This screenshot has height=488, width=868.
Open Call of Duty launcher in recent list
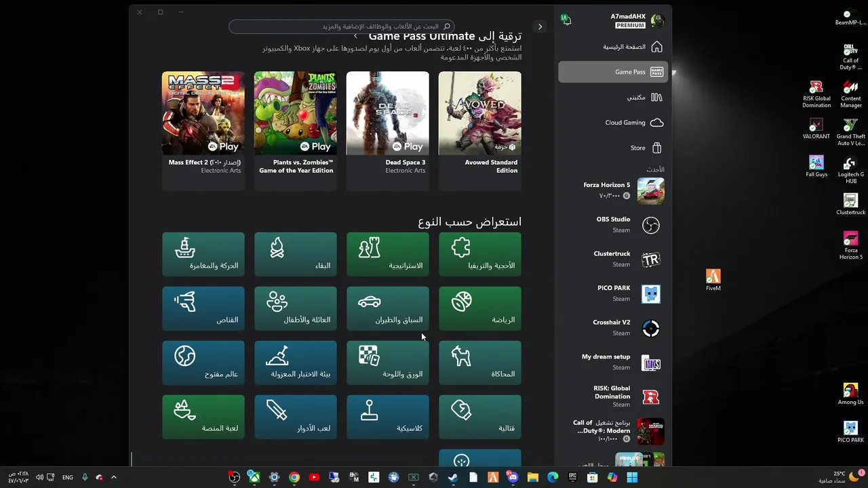pos(613,431)
